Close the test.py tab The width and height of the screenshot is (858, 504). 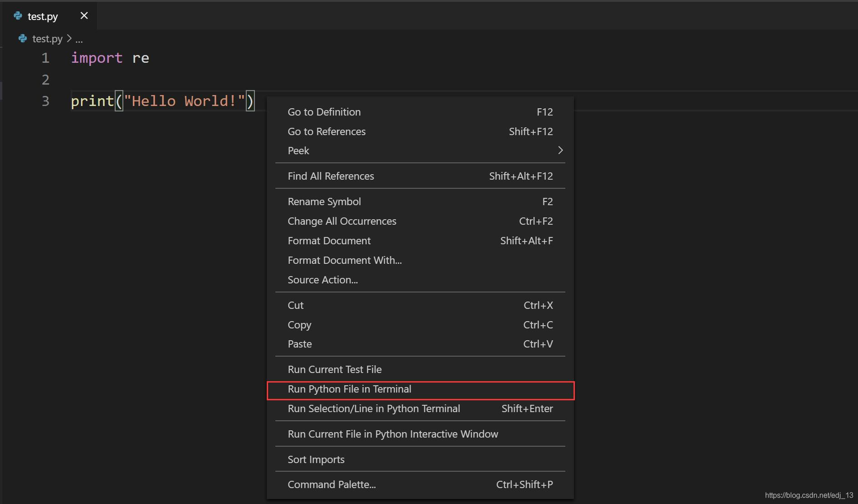pos(84,15)
